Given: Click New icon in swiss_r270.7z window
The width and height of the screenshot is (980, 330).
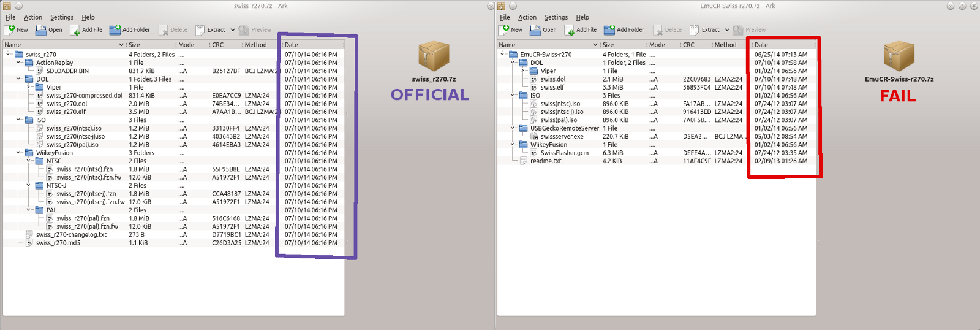Looking at the screenshot, I should (x=11, y=29).
